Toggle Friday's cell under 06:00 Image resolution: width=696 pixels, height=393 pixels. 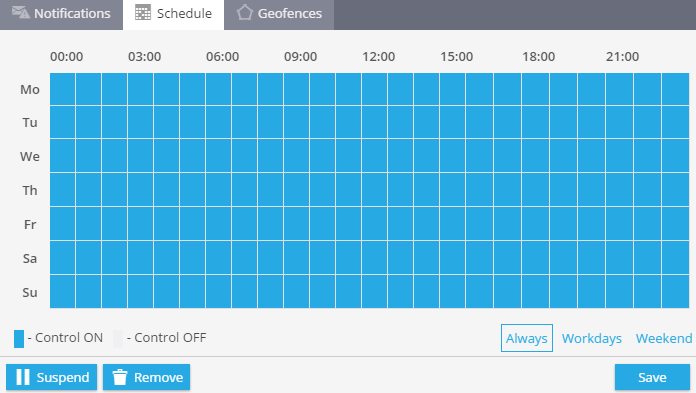coord(218,224)
